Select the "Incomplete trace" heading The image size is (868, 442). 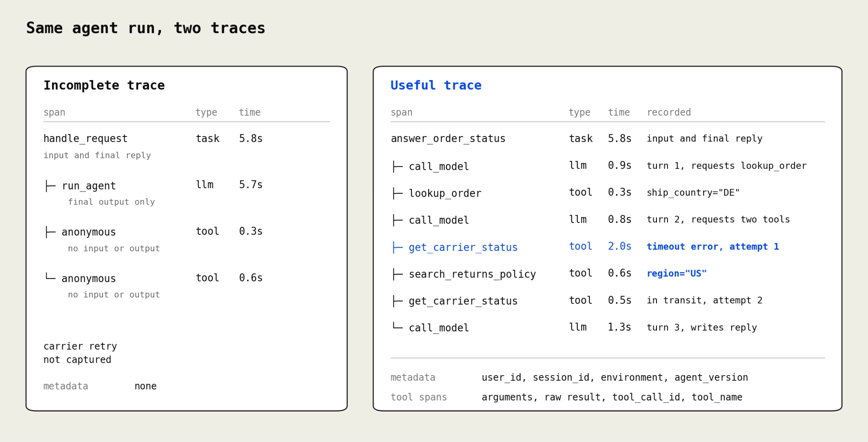pyautogui.click(x=104, y=85)
